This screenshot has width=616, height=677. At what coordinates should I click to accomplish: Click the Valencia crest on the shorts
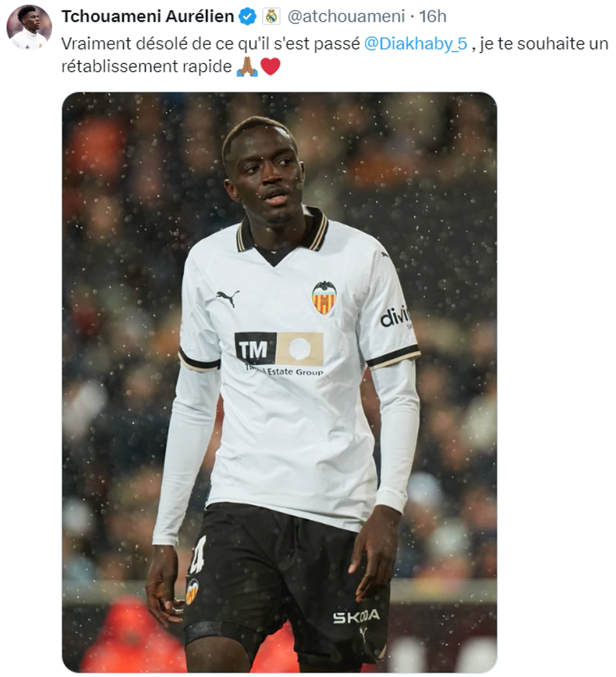[x=192, y=591]
